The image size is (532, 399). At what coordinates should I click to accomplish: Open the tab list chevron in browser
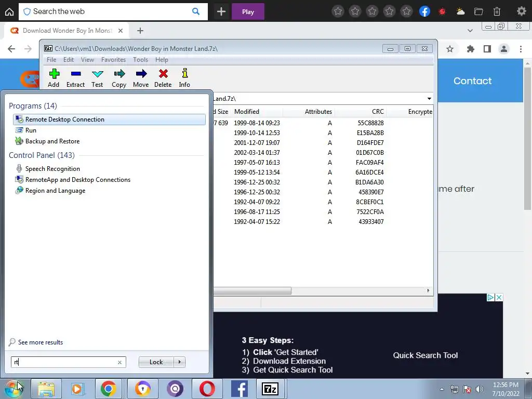[x=470, y=31]
